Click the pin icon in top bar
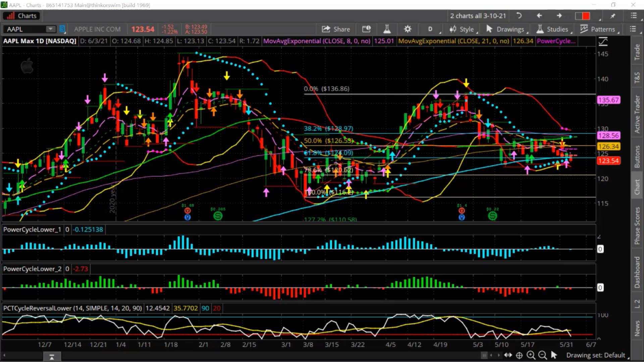644x362 pixels. [x=613, y=16]
